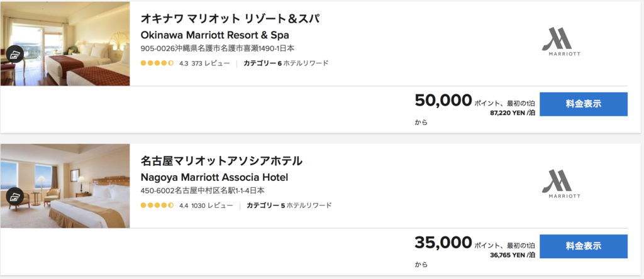This screenshot has width=644, height=279.
Task: Open the オキナワ マリオット リゾート&スパ heading
Action: (x=230, y=18)
